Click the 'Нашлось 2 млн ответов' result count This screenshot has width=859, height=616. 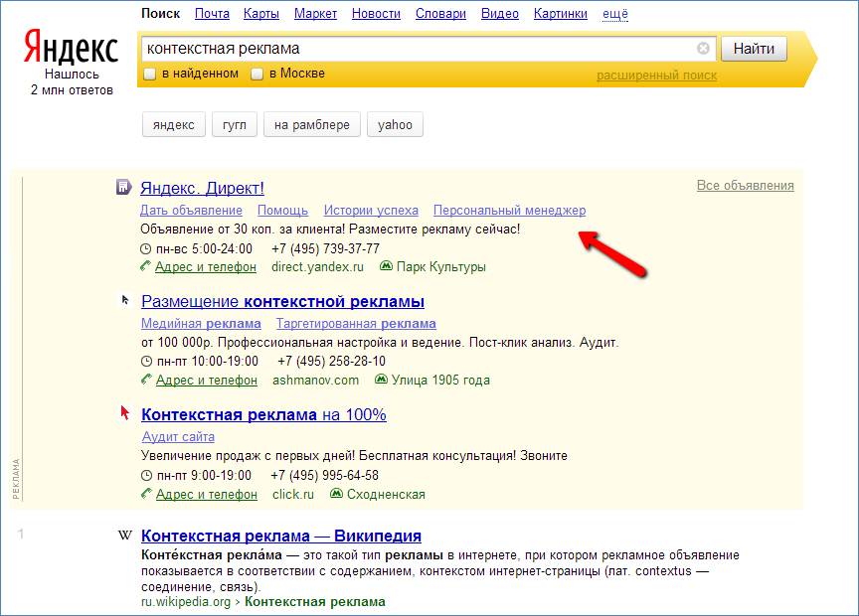pyautogui.click(x=72, y=82)
